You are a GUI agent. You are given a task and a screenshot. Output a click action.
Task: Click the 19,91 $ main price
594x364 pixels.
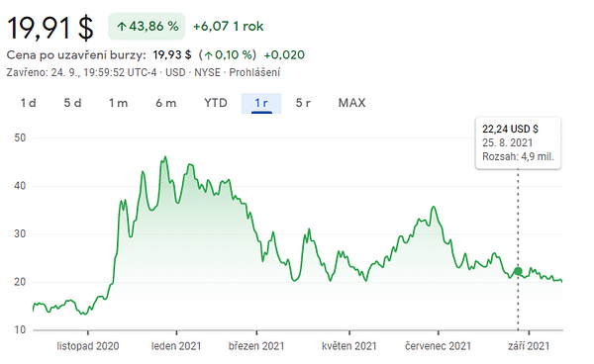[50, 28]
